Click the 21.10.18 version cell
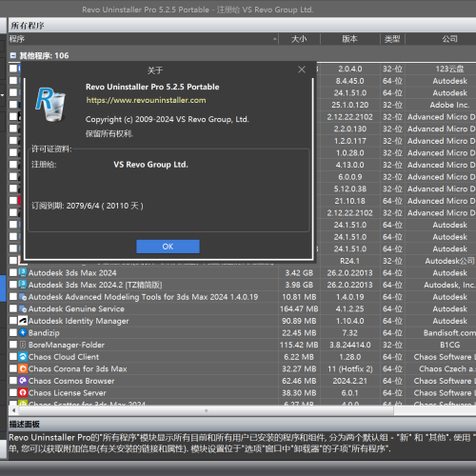This screenshot has width=476, height=476. (349, 201)
